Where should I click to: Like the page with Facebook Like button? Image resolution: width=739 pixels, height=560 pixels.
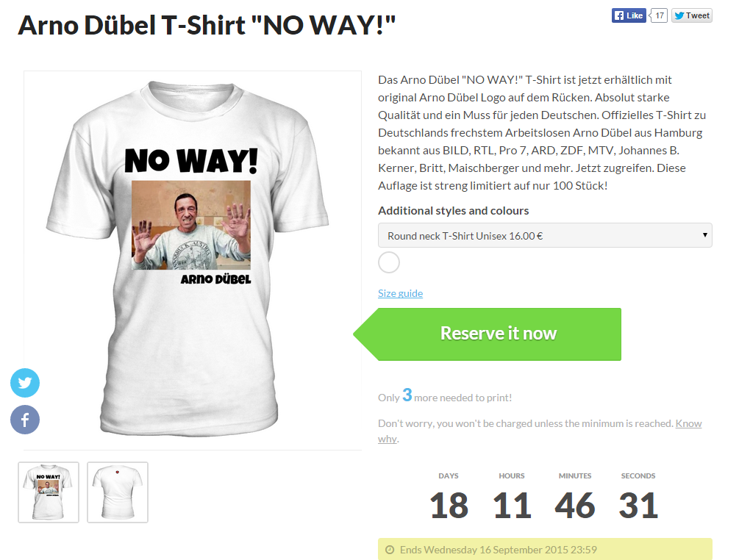coord(629,15)
